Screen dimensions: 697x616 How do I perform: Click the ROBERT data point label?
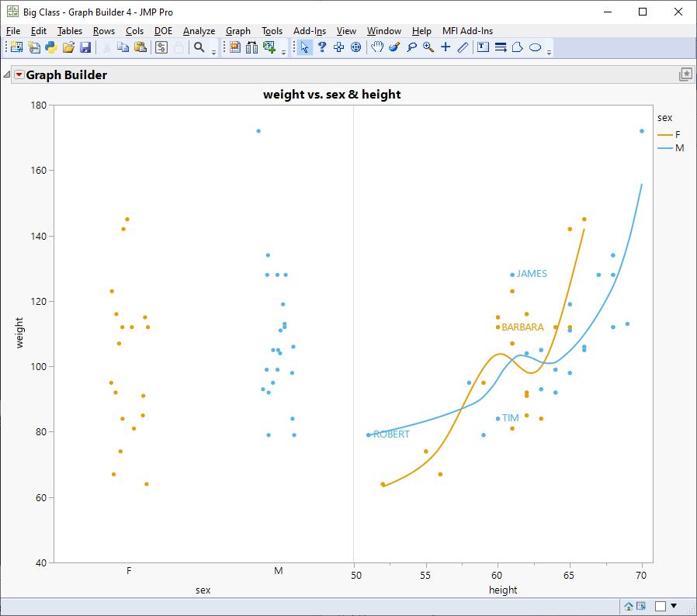(391, 434)
